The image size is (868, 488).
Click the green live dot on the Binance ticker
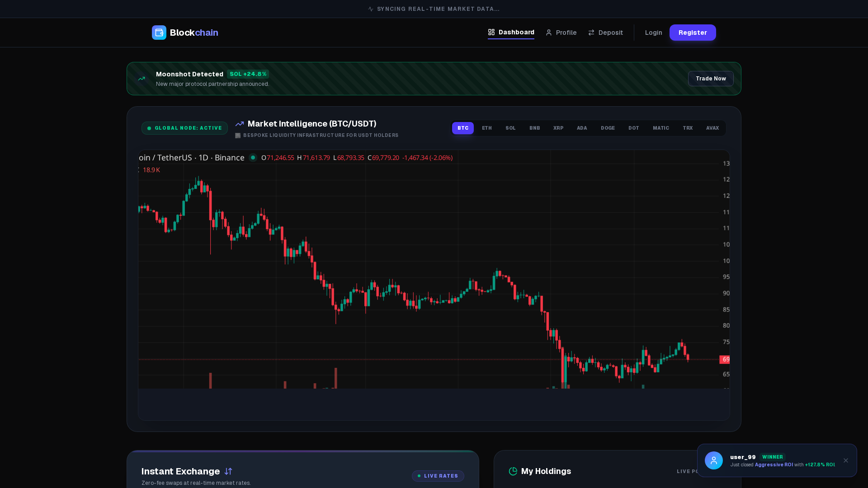pos(253,158)
